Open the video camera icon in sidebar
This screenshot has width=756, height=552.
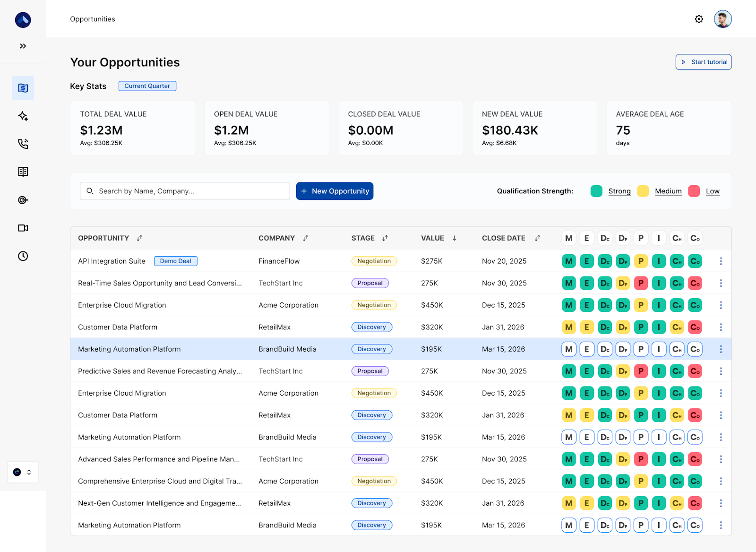tap(23, 228)
